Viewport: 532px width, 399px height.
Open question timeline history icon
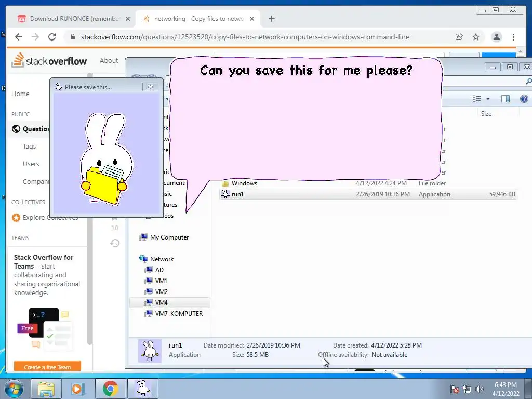coord(115,243)
